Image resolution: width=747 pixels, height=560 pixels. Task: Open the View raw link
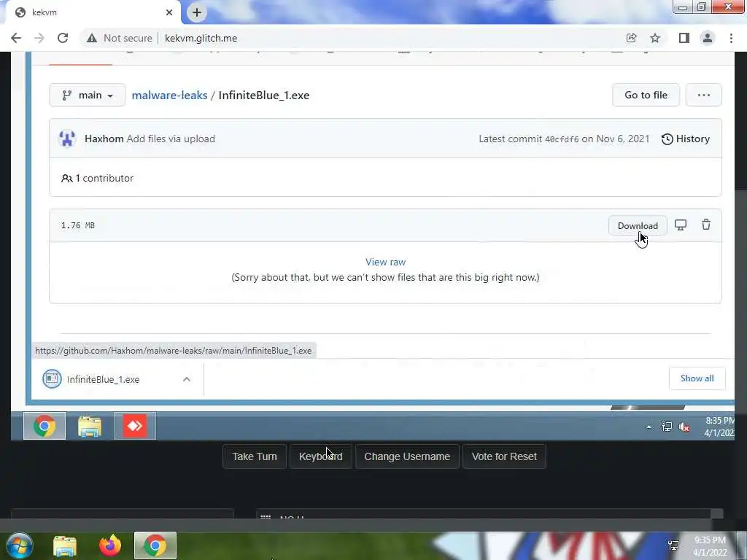tap(385, 262)
